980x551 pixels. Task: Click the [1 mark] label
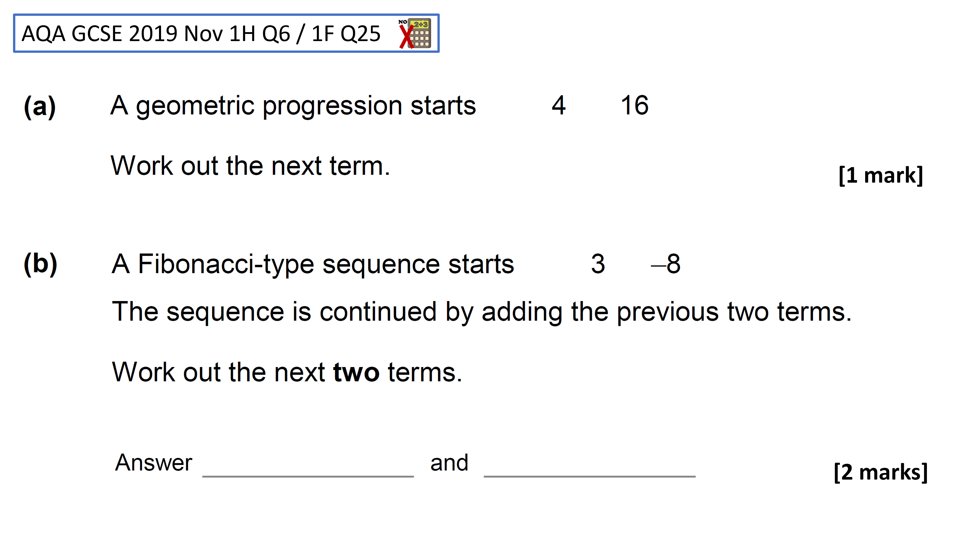tap(881, 175)
